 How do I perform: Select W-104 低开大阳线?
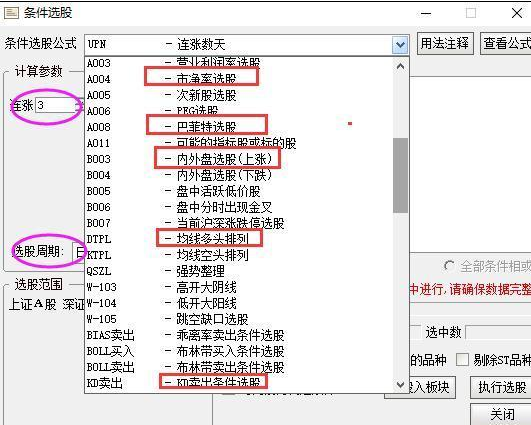pos(239,303)
